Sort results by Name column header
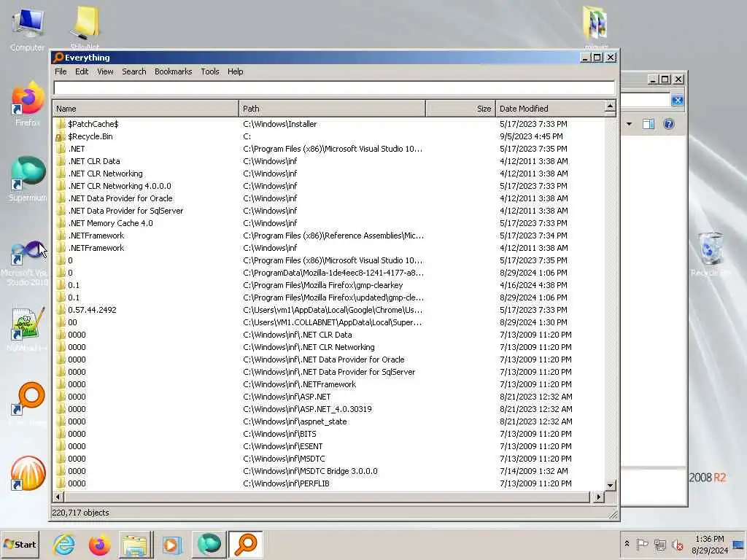The width and height of the screenshot is (747, 560). pyautogui.click(x=145, y=109)
